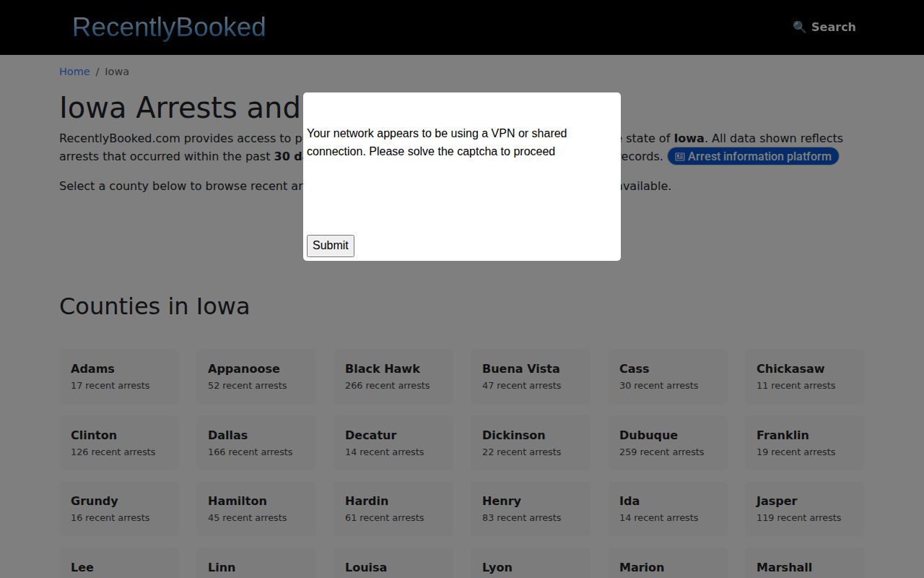924x578 pixels.
Task: Click the 'Counties in Iowa' heading
Action: pyautogui.click(x=154, y=306)
